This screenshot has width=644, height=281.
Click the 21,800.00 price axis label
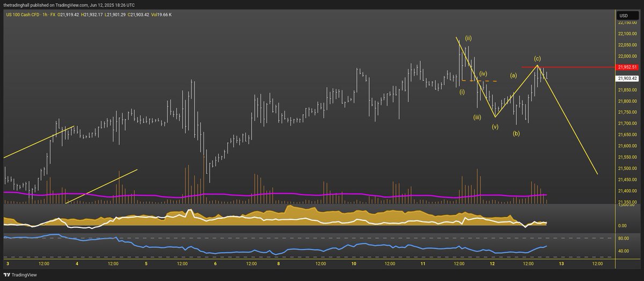coord(627,101)
